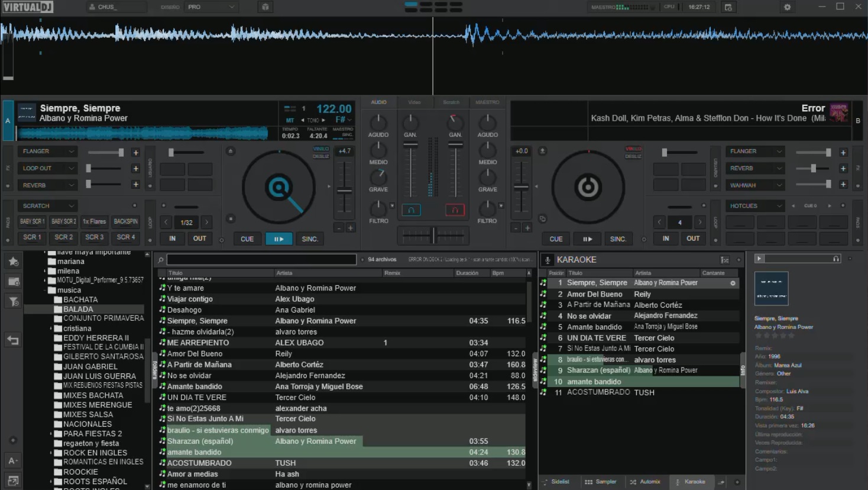Screen dimensions: 868x490
Task: Toggle the VINILO mode on deck B
Action: [x=633, y=149]
